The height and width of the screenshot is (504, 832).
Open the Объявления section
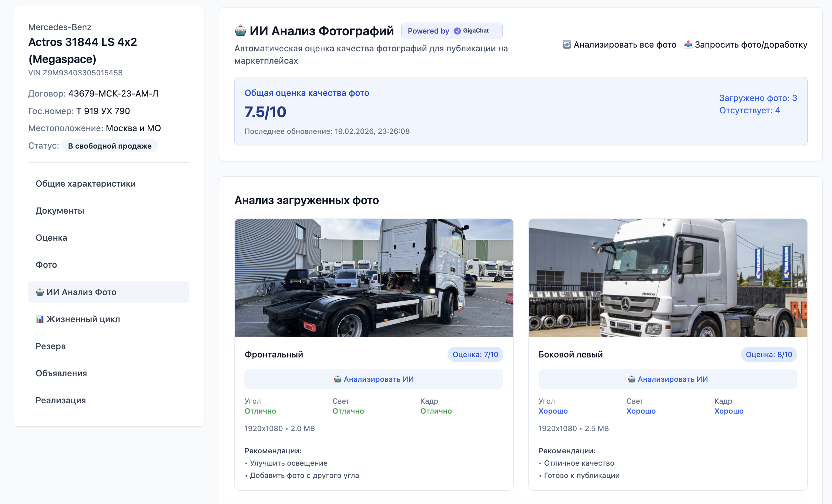pyautogui.click(x=61, y=373)
